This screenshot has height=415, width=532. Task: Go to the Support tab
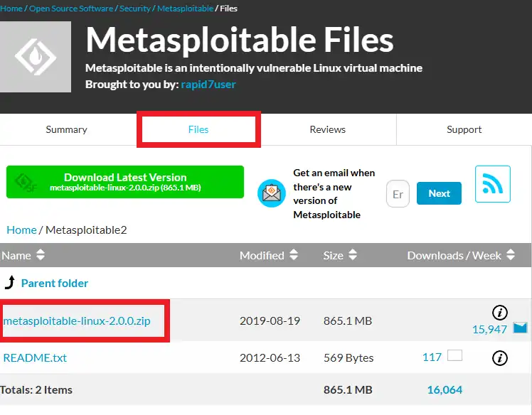point(464,129)
